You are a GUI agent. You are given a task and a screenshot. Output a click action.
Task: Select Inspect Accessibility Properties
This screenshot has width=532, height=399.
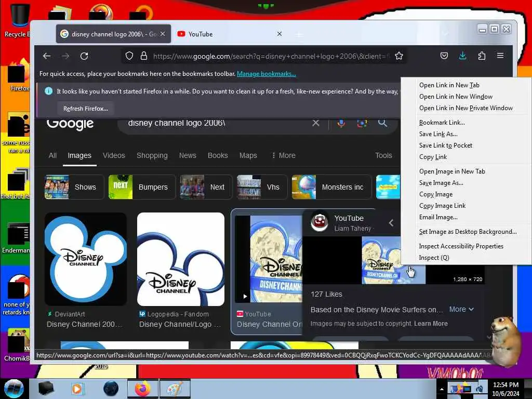461,246
